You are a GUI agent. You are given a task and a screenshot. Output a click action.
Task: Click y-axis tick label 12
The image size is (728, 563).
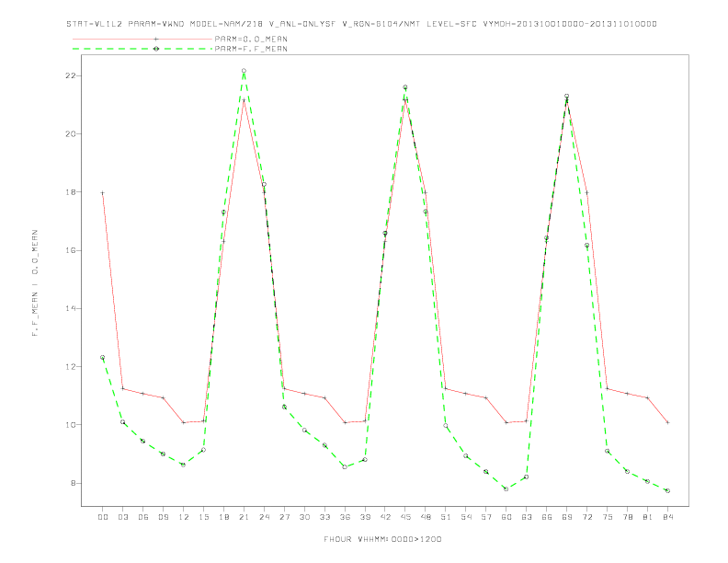point(70,366)
